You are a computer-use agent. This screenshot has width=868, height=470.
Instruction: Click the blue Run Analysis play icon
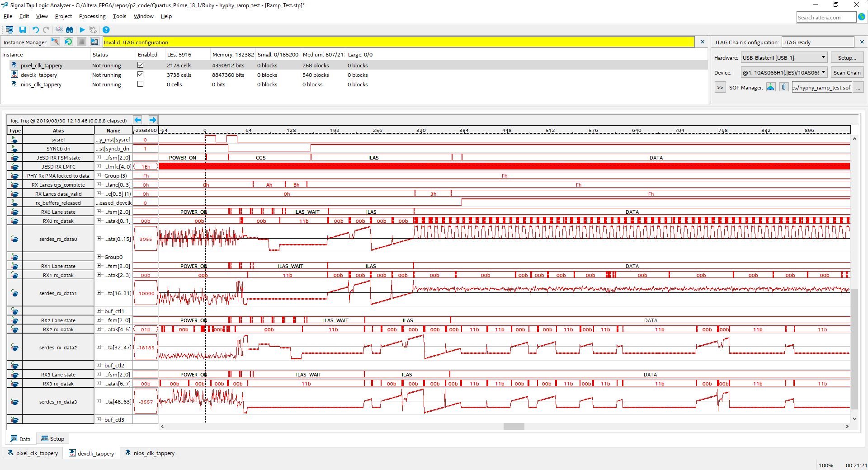(x=82, y=30)
